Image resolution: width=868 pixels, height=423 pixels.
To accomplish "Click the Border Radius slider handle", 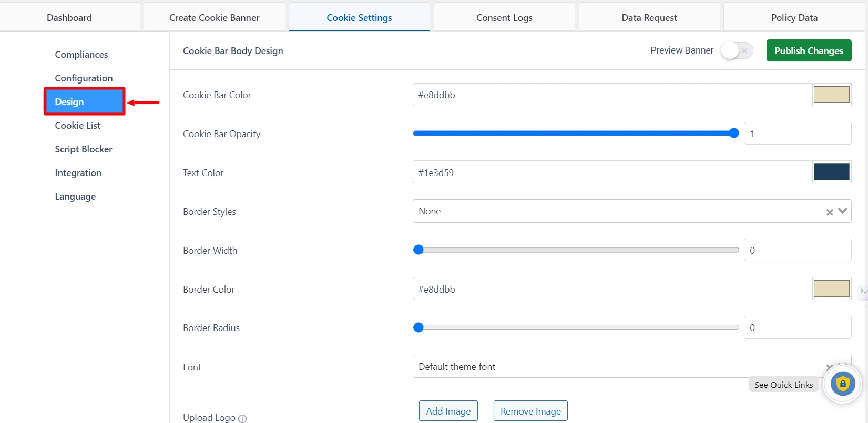I will [418, 327].
